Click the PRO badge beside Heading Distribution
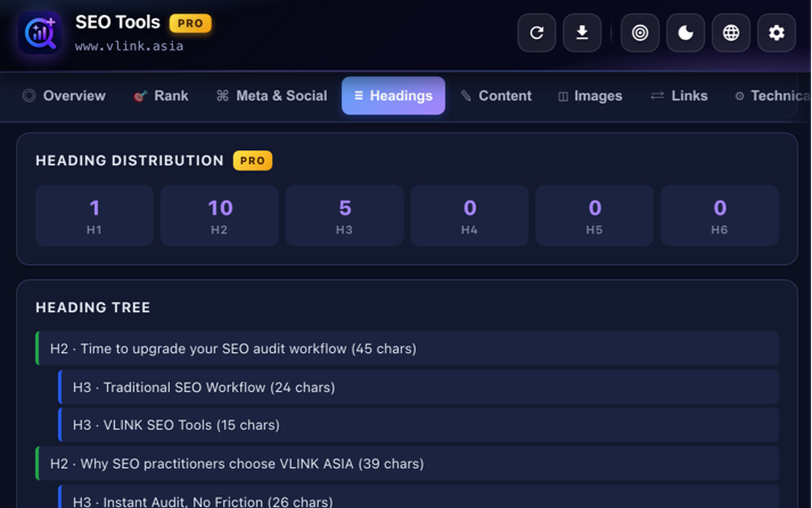The height and width of the screenshot is (508, 812). pos(252,161)
